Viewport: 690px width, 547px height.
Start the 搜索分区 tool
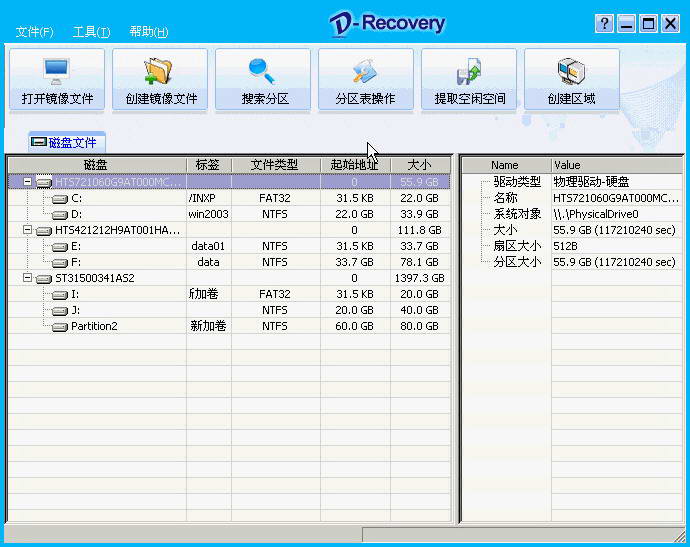263,80
